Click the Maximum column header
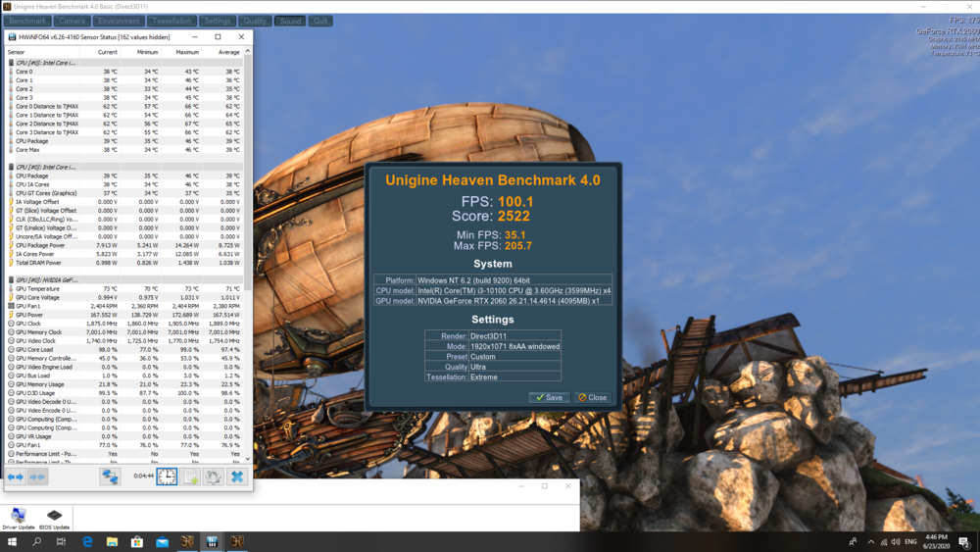Viewport: 980px width, 552px height. click(x=187, y=52)
